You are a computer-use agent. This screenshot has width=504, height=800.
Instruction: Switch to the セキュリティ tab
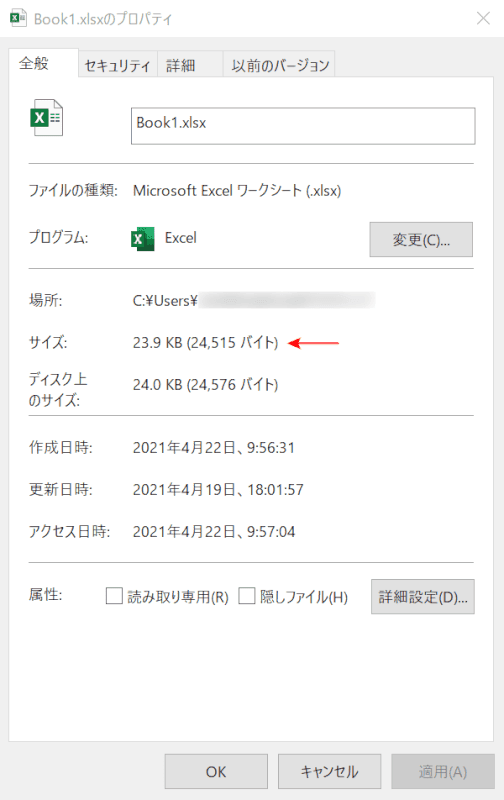tap(117, 65)
